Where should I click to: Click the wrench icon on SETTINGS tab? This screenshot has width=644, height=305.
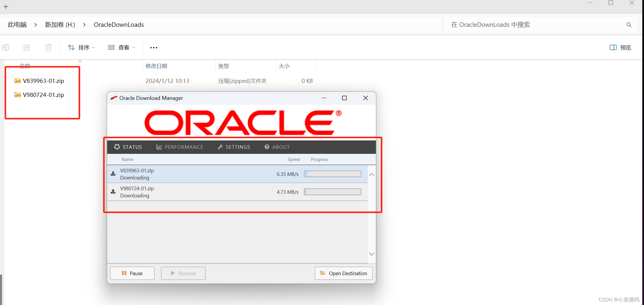[x=220, y=147]
